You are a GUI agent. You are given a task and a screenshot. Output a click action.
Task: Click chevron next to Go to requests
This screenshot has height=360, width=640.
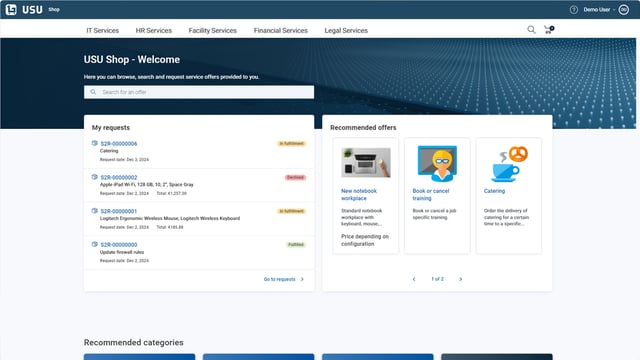click(x=302, y=280)
